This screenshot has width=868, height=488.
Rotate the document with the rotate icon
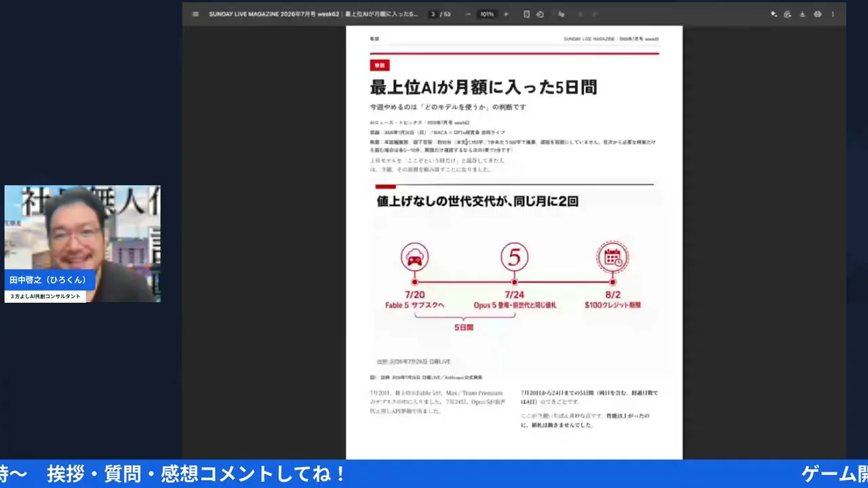540,14
